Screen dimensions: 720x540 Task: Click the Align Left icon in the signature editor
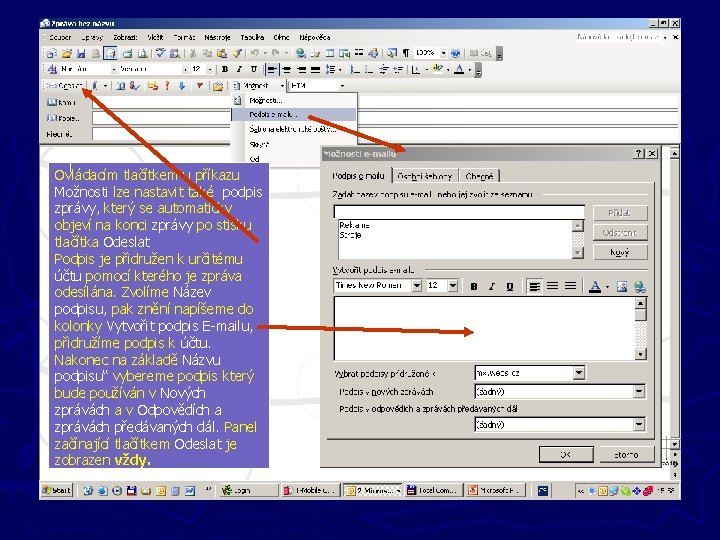coord(534,287)
